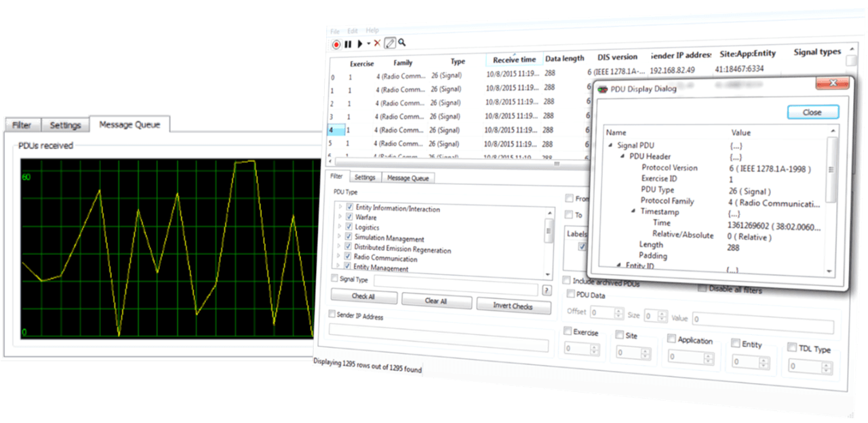Expand Radio Communication tree node
This screenshot has height=423, width=868.
pyautogui.click(x=340, y=257)
